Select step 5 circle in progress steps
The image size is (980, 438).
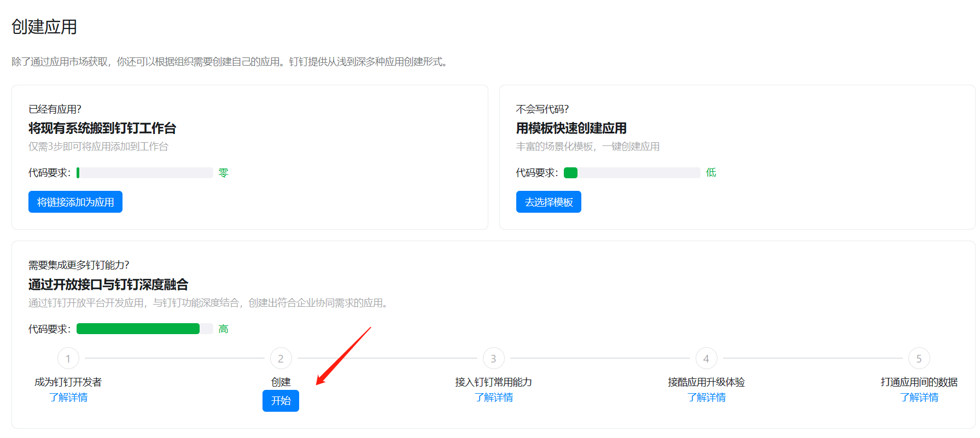919,359
